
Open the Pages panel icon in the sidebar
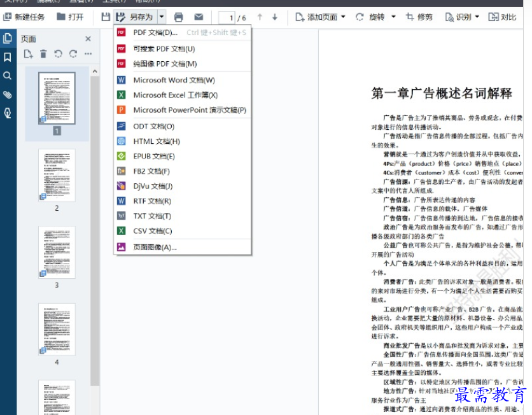click(x=8, y=38)
